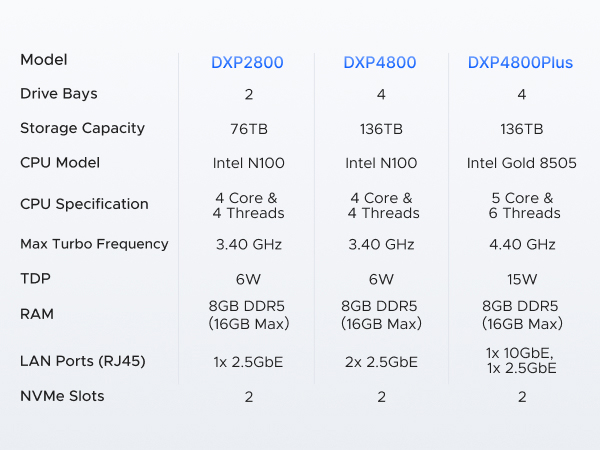The image size is (600, 450).
Task: Click the "Model" row label
Action: point(44,60)
